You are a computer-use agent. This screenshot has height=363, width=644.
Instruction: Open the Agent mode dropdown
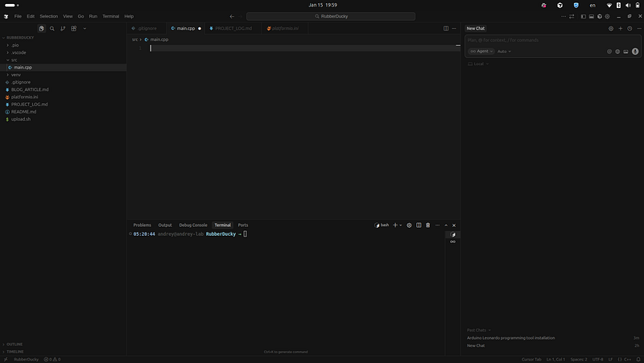(x=481, y=52)
